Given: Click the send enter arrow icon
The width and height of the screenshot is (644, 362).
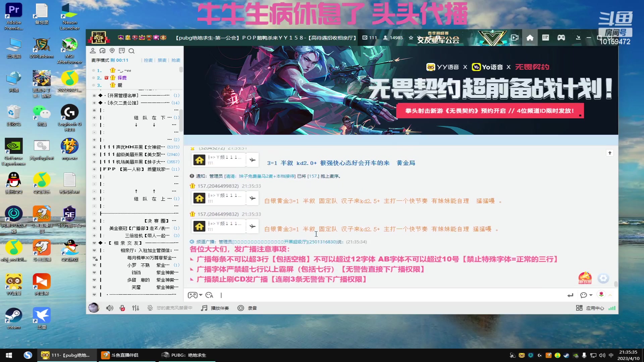Looking at the screenshot, I should (570, 295).
